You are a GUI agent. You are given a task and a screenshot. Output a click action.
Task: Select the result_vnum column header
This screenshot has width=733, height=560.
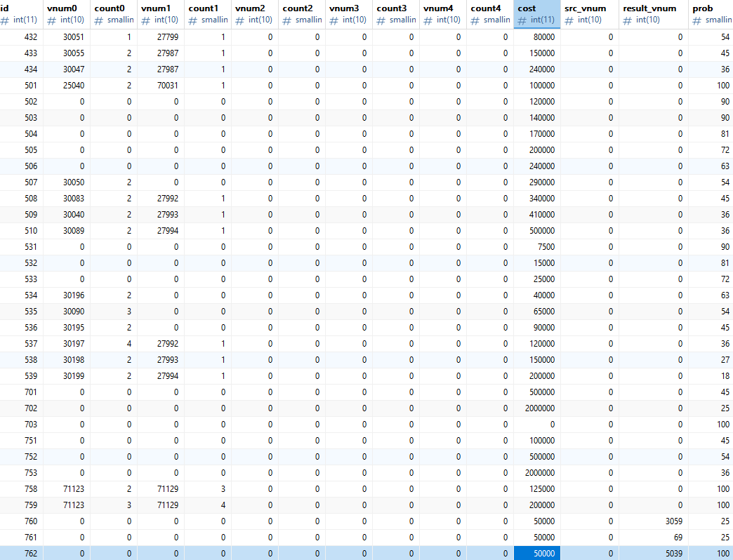coord(649,8)
